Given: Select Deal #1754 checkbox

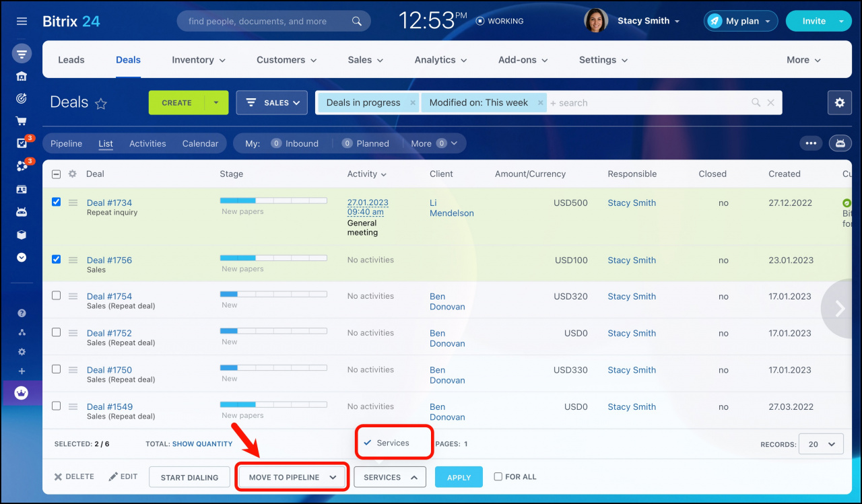Looking at the screenshot, I should click(x=56, y=295).
